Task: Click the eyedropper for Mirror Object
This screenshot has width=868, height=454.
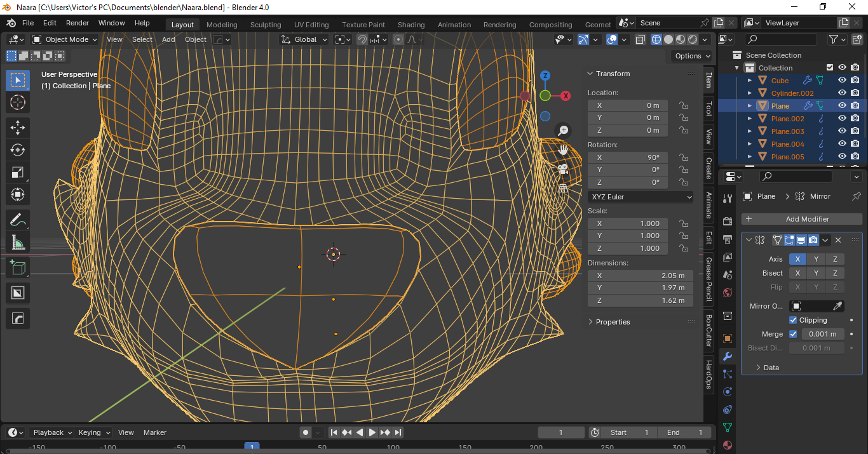Action: pos(838,306)
